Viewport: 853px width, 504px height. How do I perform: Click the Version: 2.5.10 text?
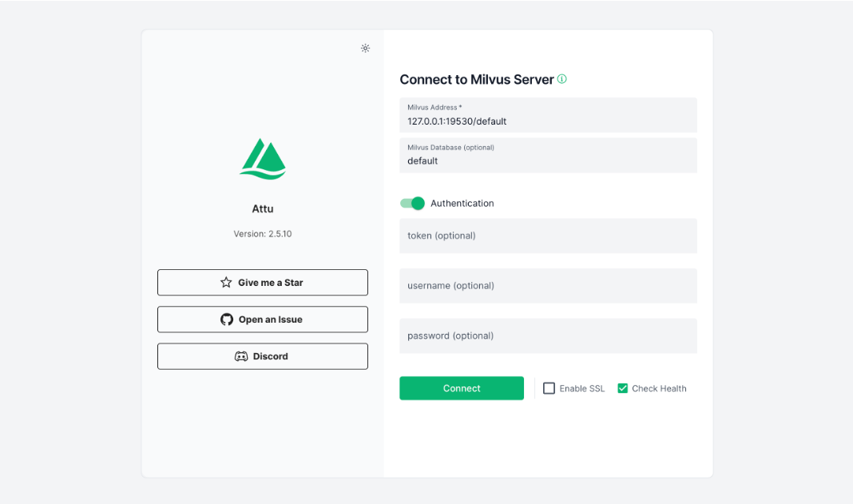(x=263, y=234)
